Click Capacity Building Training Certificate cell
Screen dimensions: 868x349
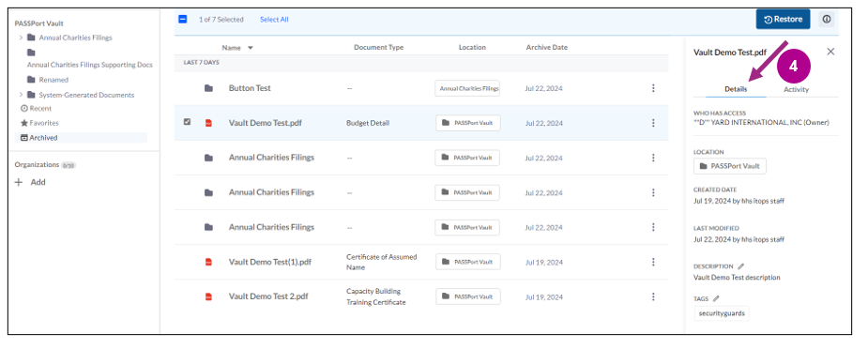(x=376, y=297)
